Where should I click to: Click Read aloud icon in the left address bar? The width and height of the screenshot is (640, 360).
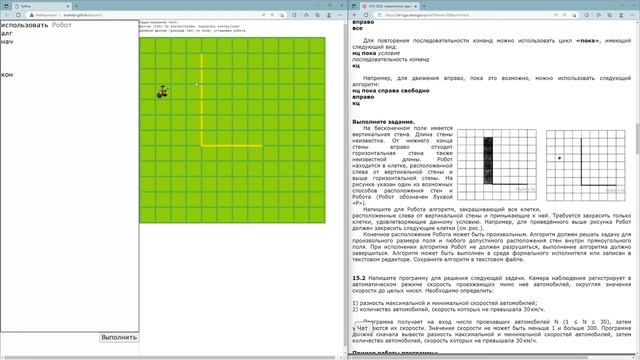pyautogui.click(x=264, y=15)
